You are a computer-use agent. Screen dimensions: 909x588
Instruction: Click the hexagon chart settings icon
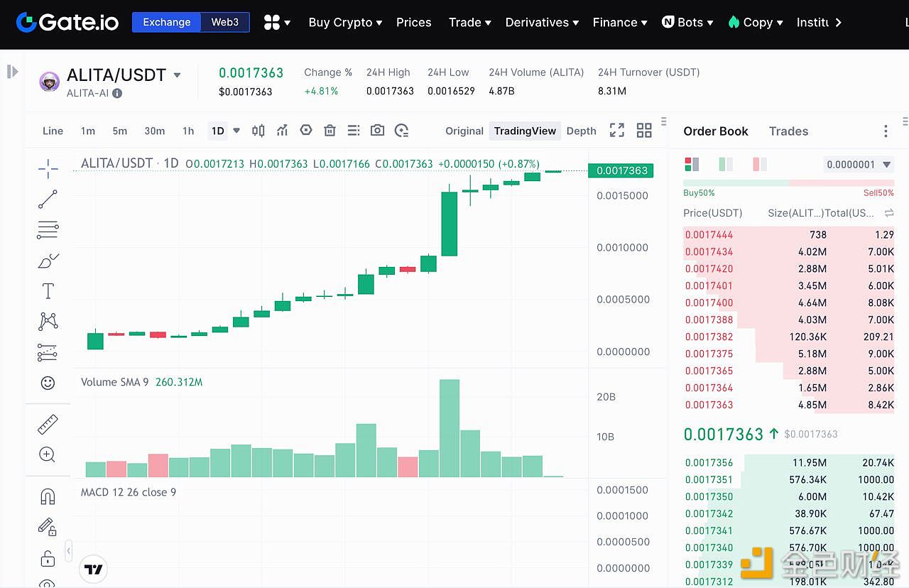[x=306, y=131]
